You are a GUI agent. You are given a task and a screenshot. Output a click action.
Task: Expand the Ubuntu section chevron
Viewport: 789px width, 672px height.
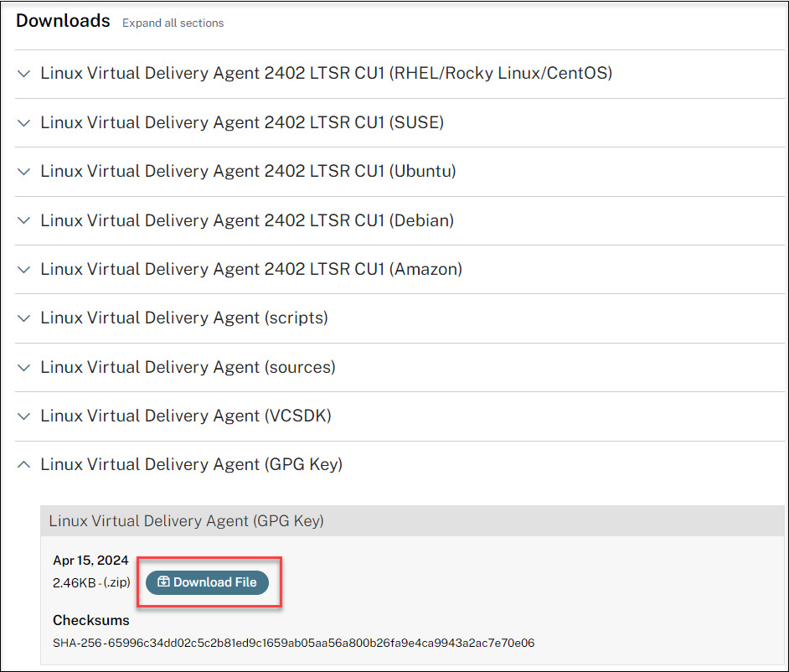click(24, 172)
